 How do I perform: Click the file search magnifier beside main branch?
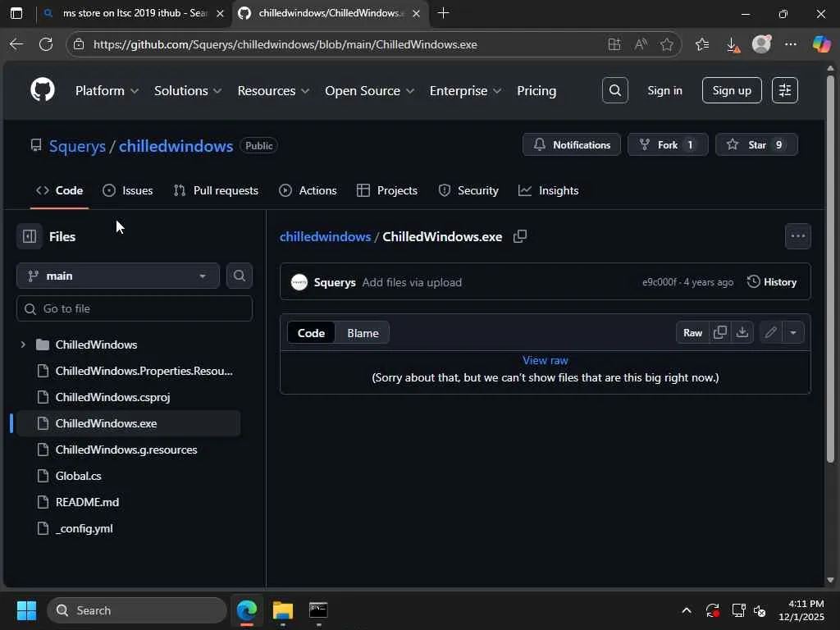pos(239,276)
